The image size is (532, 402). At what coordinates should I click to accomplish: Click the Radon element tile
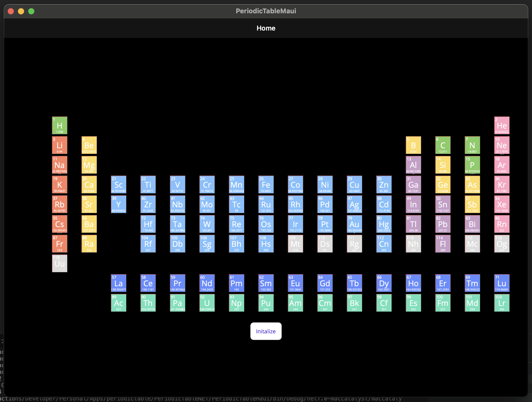tap(502, 224)
